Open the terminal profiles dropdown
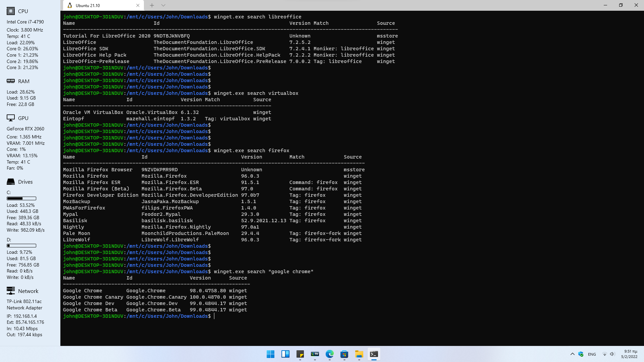This screenshot has height=362, width=644. (163, 5)
